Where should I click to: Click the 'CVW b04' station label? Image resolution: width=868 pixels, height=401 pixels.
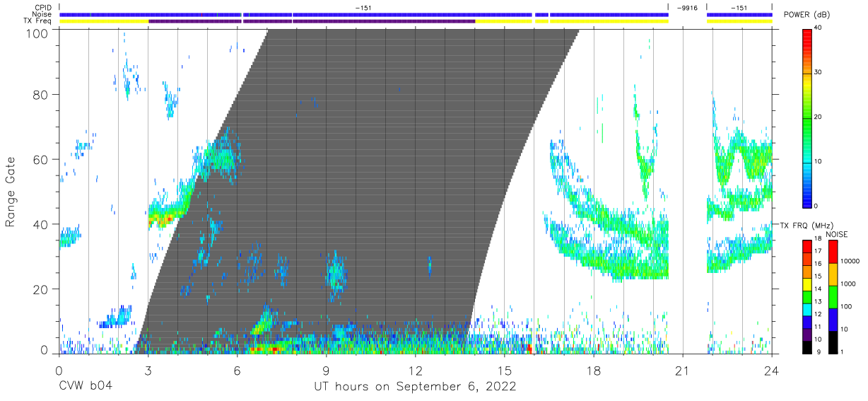pyautogui.click(x=86, y=386)
